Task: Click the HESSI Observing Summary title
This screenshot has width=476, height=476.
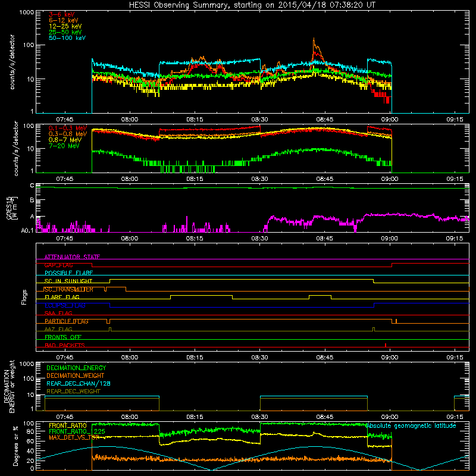Action: [252, 5]
